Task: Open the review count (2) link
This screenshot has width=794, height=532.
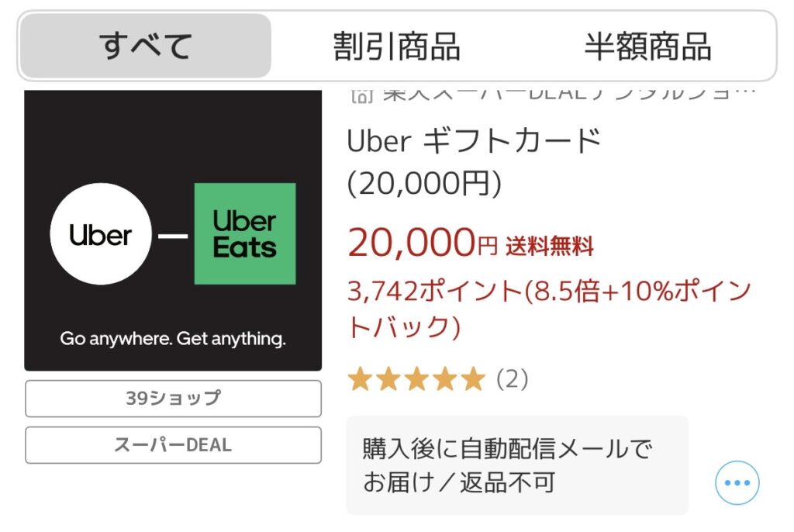Action: (512, 379)
